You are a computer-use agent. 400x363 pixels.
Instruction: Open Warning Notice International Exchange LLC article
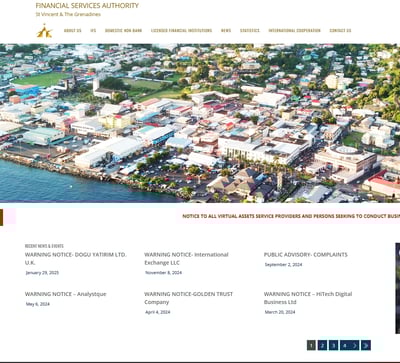(x=186, y=259)
